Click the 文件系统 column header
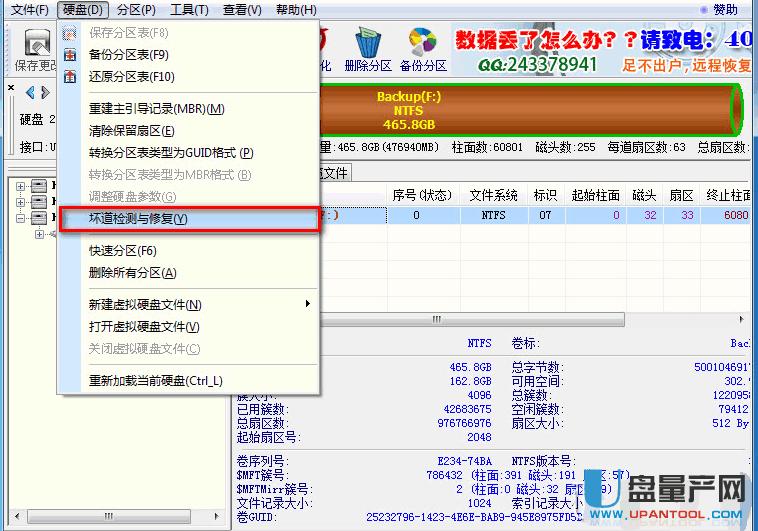Viewport: 758px width, 531px height. pos(494,194)
